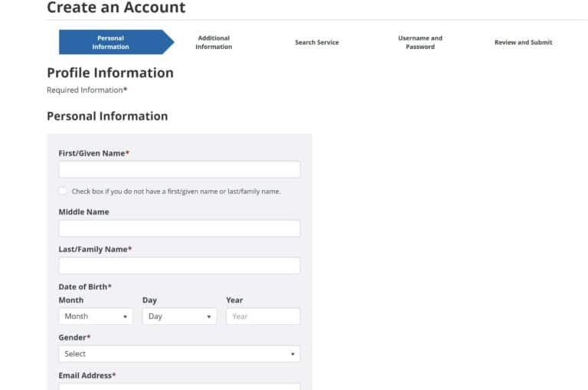The image size is (588, 390).
Task: Check the no first/last name checkbox
Action: click(x=63, y=191)
